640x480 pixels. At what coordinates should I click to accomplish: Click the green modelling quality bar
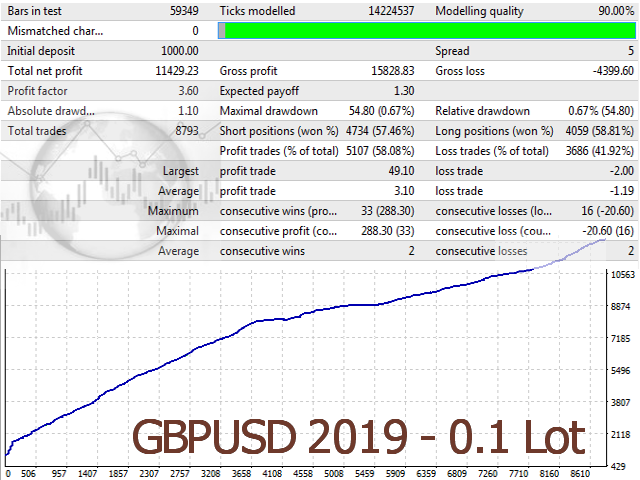click(x=427, y=31)
